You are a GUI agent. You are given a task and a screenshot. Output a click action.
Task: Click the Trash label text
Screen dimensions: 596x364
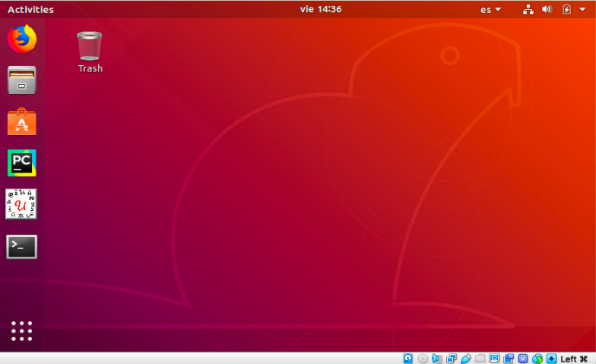pos(90,68)
